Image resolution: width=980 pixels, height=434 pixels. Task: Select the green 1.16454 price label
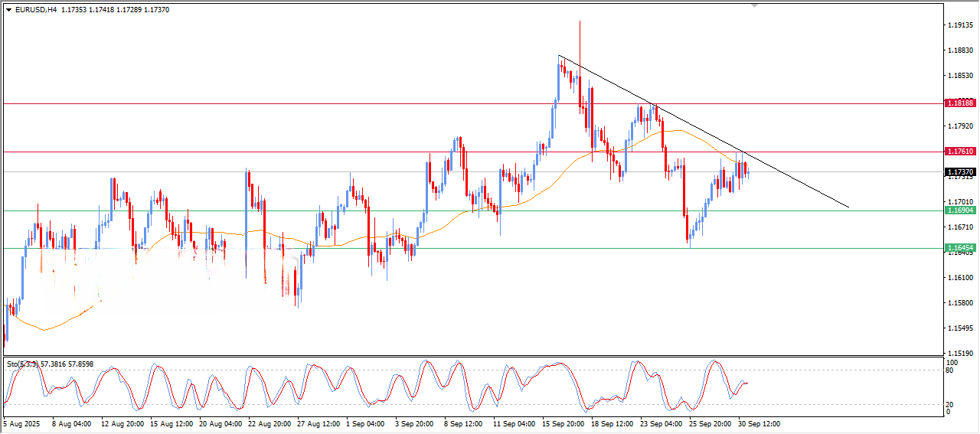click(959, 248)
